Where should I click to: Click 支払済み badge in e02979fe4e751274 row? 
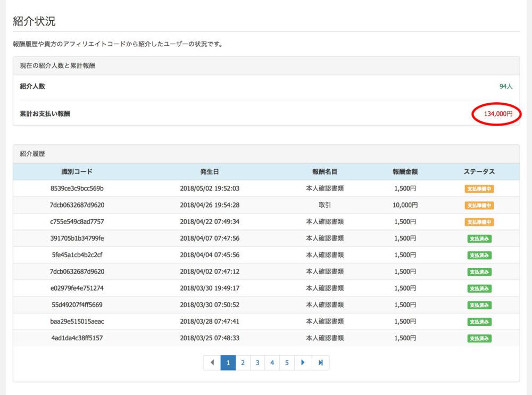479,289
